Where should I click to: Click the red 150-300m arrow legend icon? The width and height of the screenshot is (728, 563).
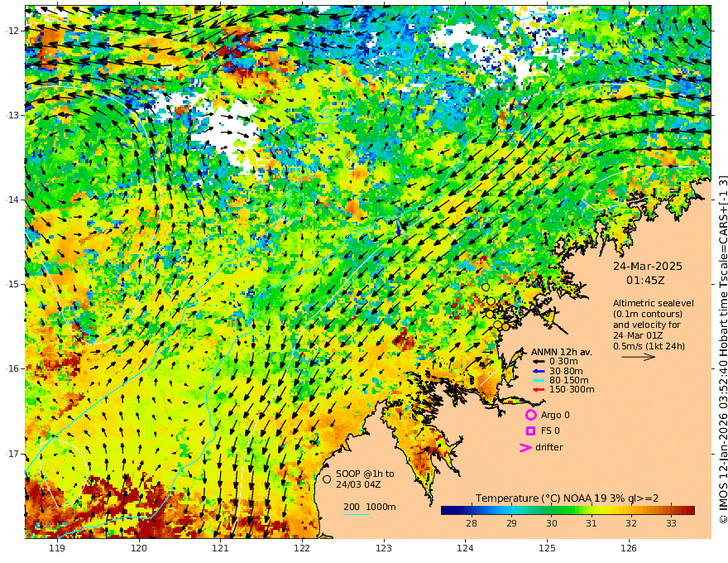click(538, 389)
